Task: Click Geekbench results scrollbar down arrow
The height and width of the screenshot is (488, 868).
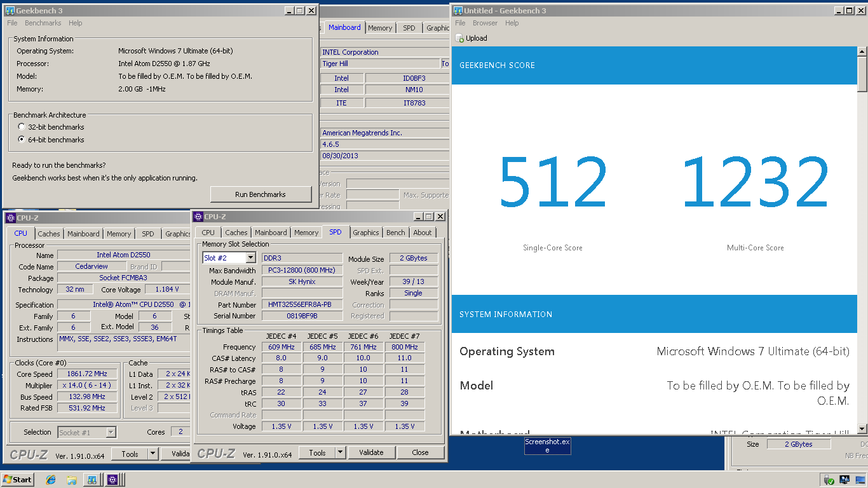Action: [862, 429]
